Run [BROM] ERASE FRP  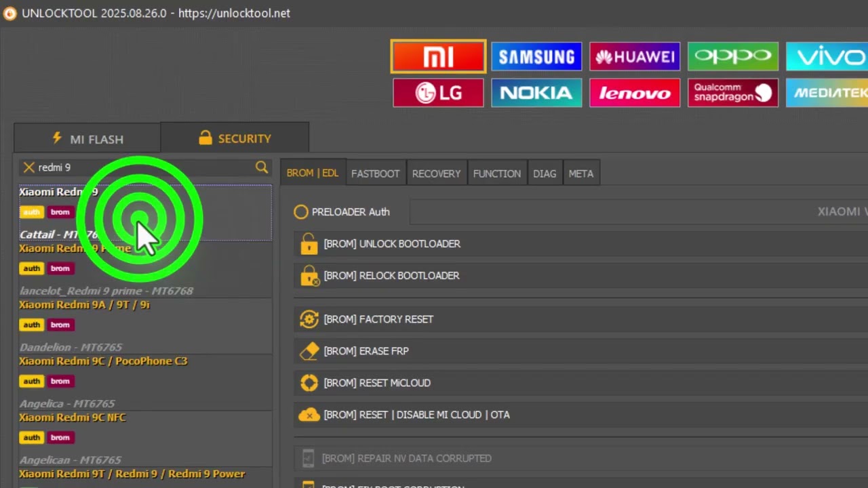pos(580,351)
